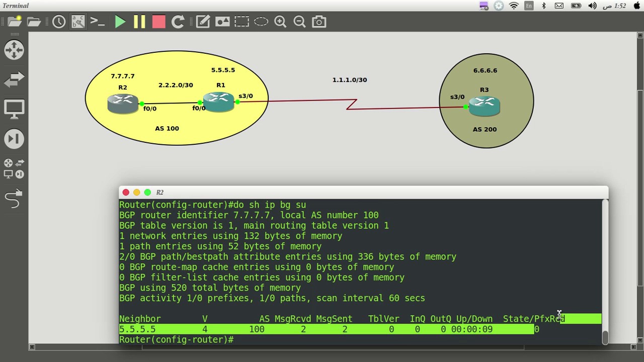Toggle show/hide interface labels
644x362 pixels.
[x=78, y=22]
